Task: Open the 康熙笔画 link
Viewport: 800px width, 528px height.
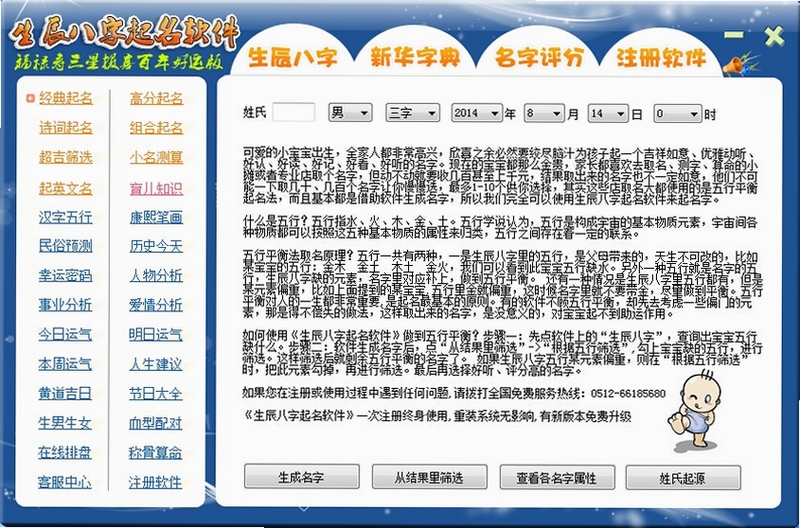Action: pyautogui.click(x=156, y=217)
